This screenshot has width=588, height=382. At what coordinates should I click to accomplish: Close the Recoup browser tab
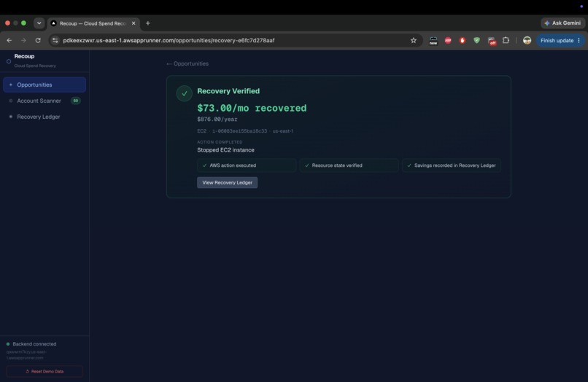click(x=134, y=23)
